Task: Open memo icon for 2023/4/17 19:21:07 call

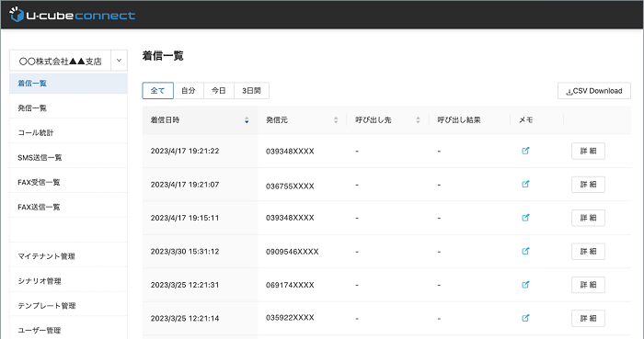Action: click(x=525, y=185)
